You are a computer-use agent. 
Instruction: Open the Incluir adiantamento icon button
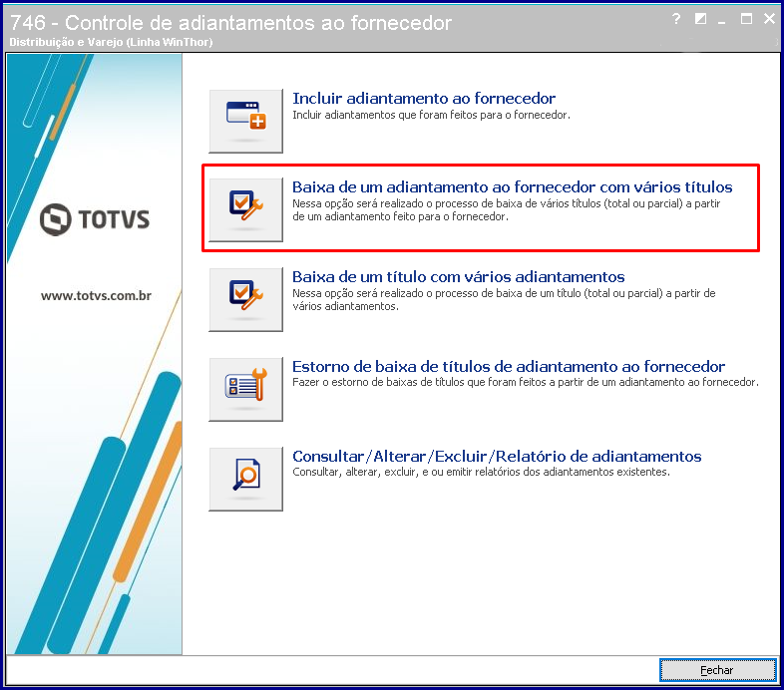(x=245, y=122)
